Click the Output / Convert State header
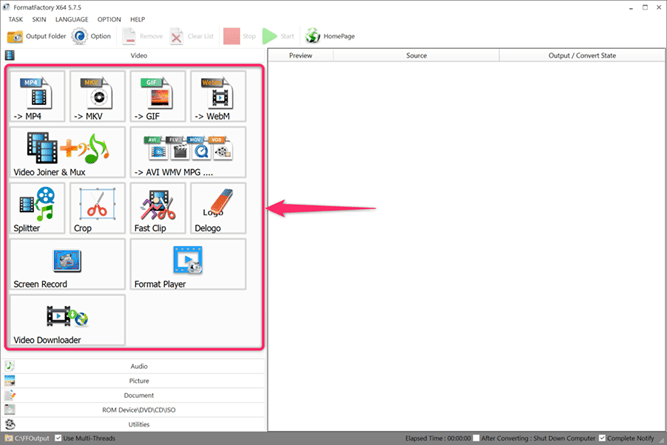The image size is (667, 445). tap(582, 56)
